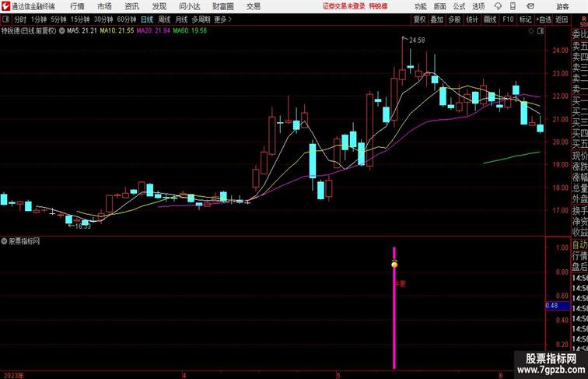Open the F10 company info button
This screenshot has height=379, width=588.
pos(508,19)
